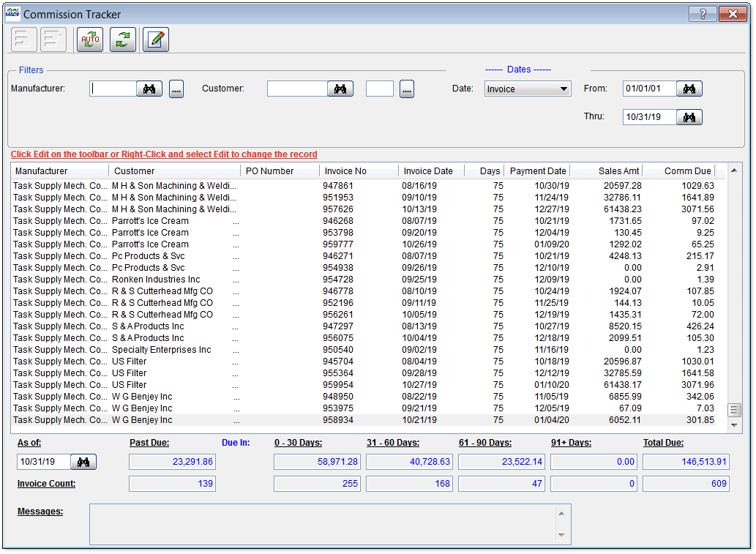Browse customers via ellipsis button
This screenshot has height=554, width=756.
406,88
